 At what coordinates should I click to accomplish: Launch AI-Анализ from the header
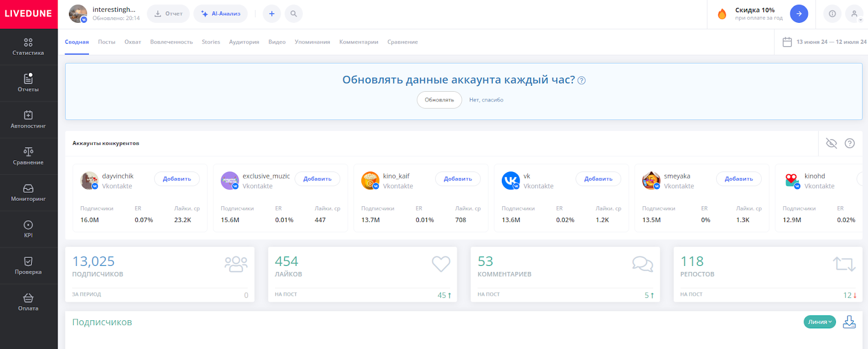pyautogui.click(x=220, y=14)
